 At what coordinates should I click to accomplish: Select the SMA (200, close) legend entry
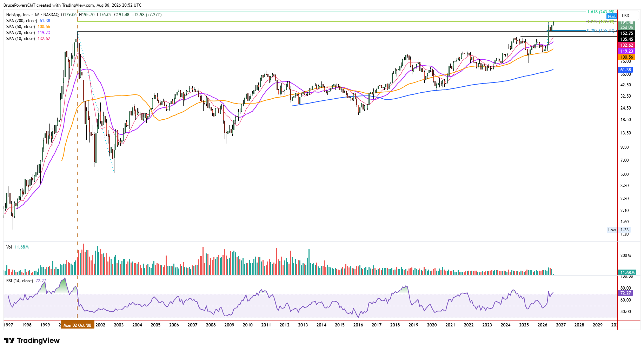(28, 21)
